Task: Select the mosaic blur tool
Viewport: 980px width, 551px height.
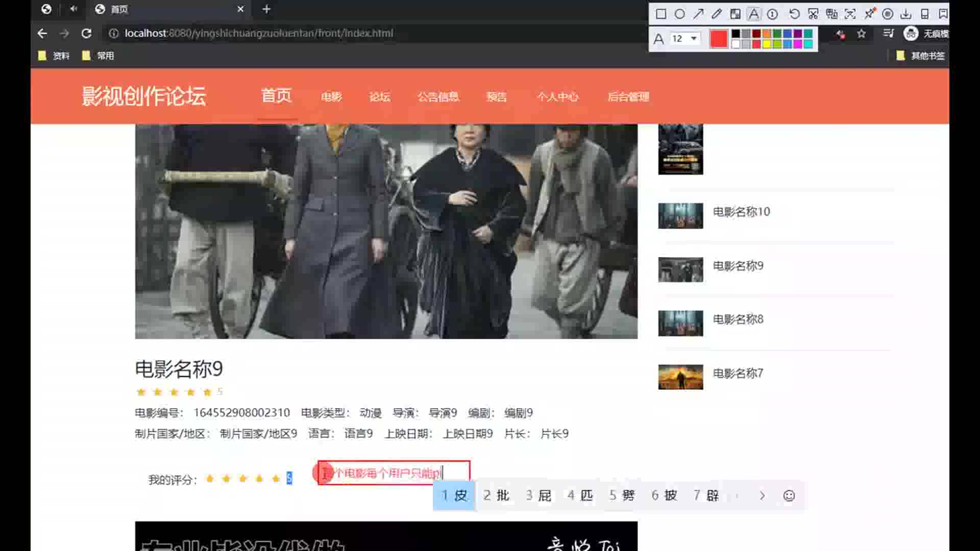Action: pyautogui.click(x=735, y=14)
